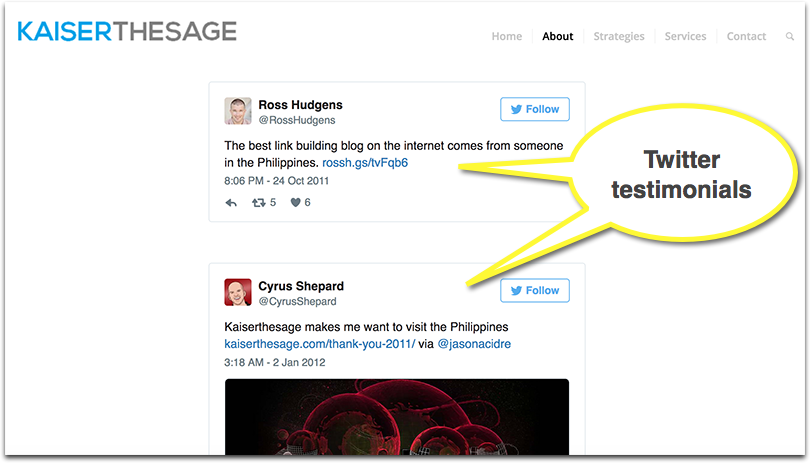
Task: Click the reply arrow on Ross Hudgens tweet
Action: [x=231, y=203]
